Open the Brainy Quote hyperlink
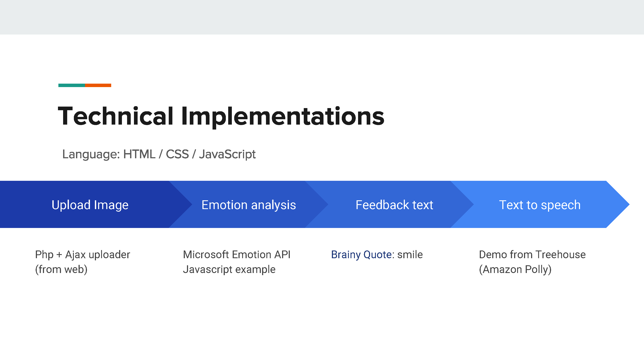 tap(361, 255)
